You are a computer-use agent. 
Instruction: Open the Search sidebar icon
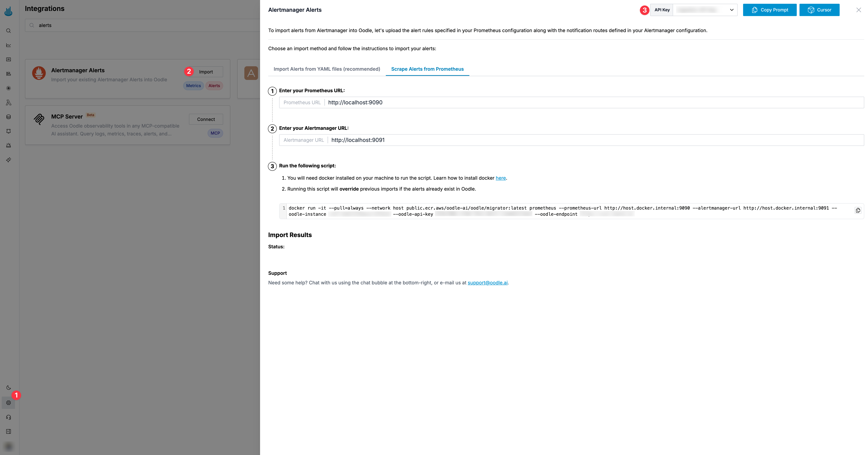[x=8, y=30]
